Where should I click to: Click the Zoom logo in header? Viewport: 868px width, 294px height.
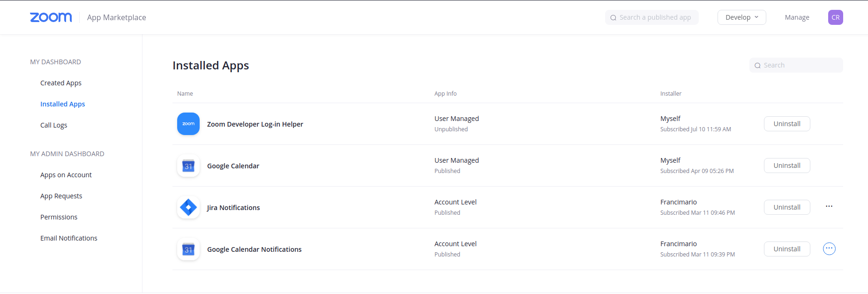(51, 17)
